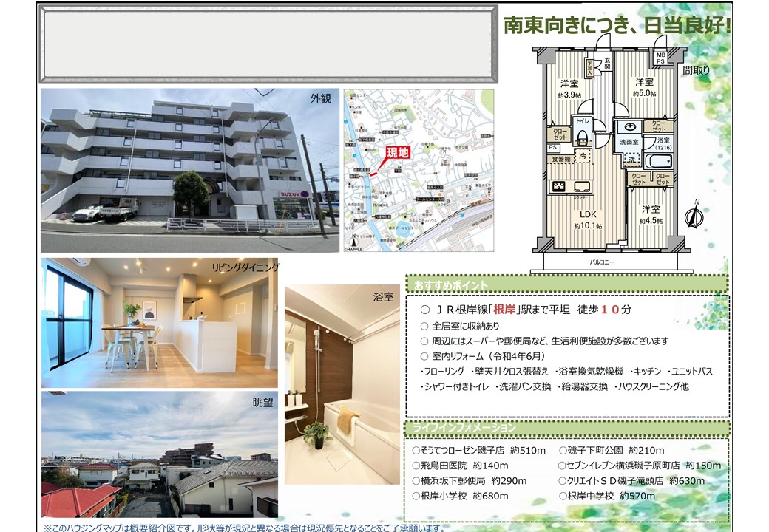Click the bathtub icon in the floor plan

(657, 162)
